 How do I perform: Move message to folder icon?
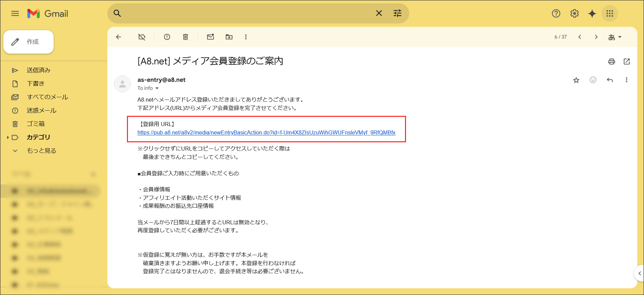coord(229,37)
